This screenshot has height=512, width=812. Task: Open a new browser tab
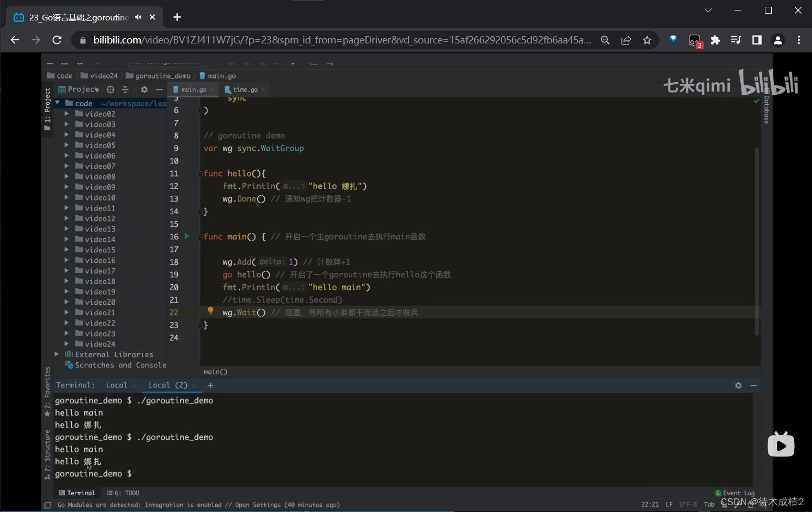pos(177,17)
